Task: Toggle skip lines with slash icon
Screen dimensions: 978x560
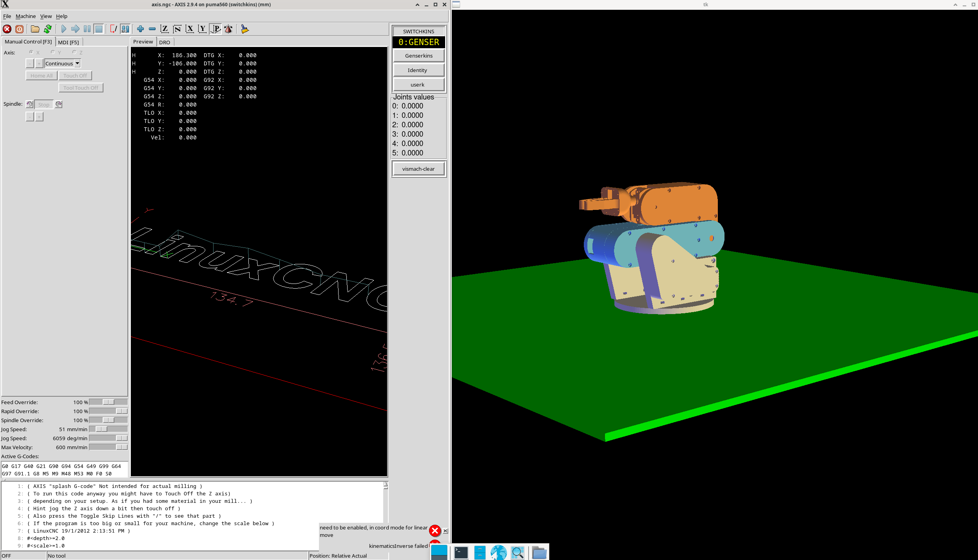Action: tap(113, 29)
